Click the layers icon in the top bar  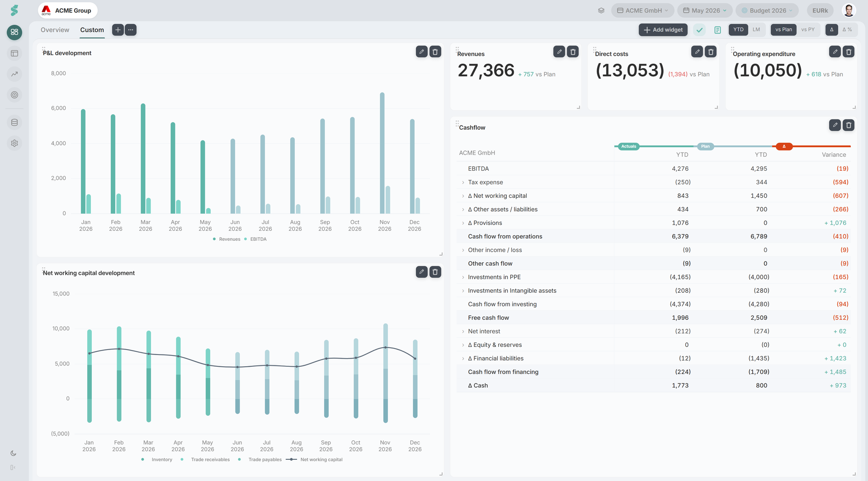(601, 10)
